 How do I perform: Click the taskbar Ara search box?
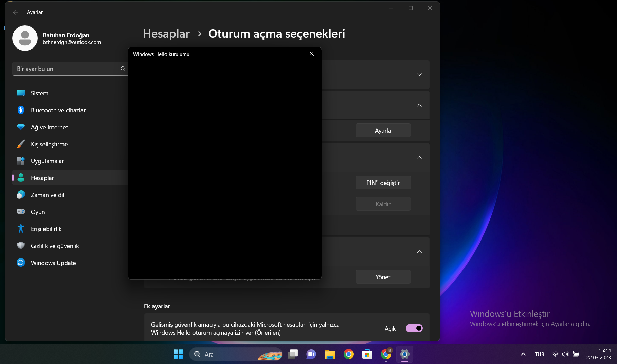coord(236,354)
